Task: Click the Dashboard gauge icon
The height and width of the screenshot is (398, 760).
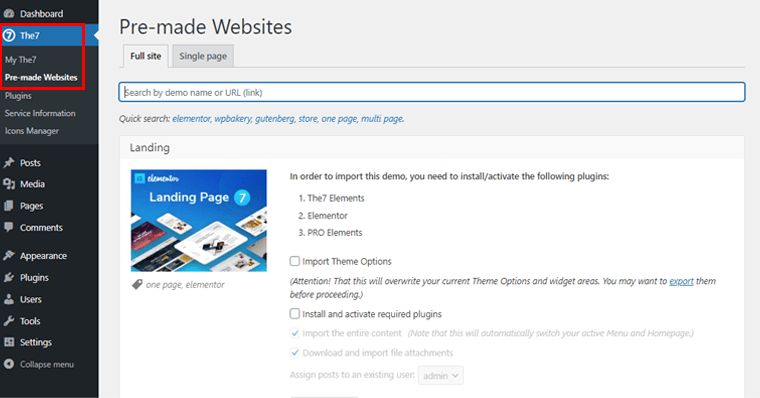Action: [x=9, y=14]
